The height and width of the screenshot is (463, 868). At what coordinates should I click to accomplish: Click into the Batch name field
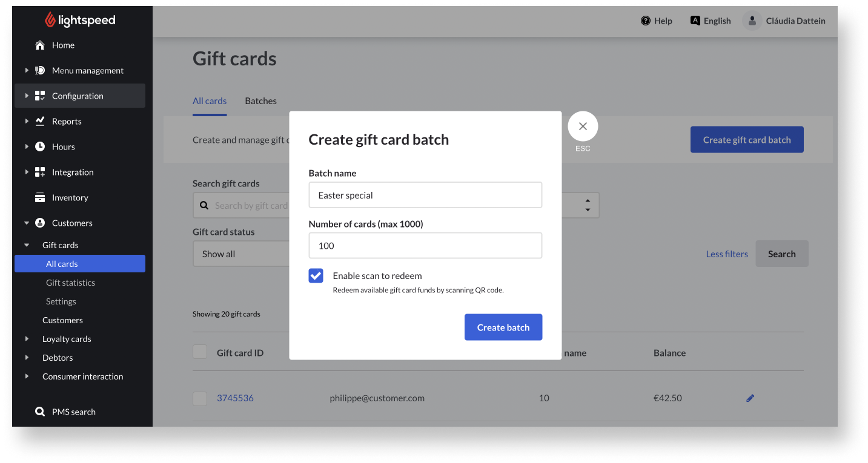pos(425,195)
